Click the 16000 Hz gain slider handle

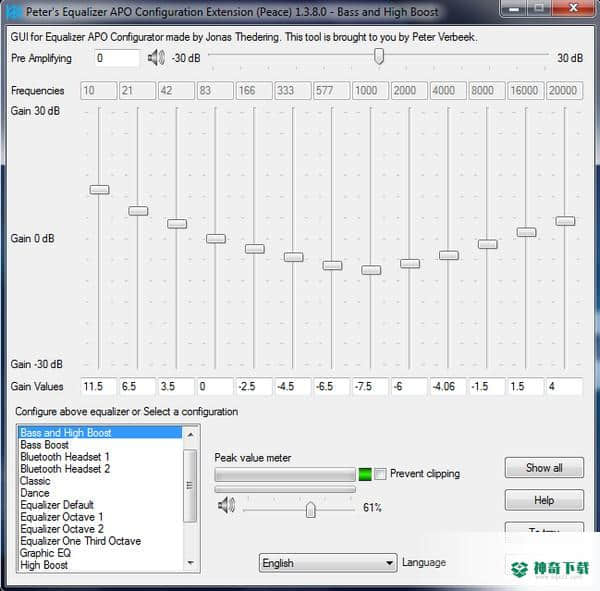(x=527, y=232)
